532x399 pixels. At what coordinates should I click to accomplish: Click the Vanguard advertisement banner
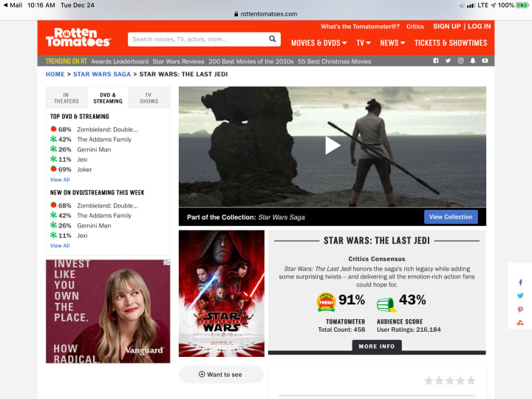[x=108, y=312]
